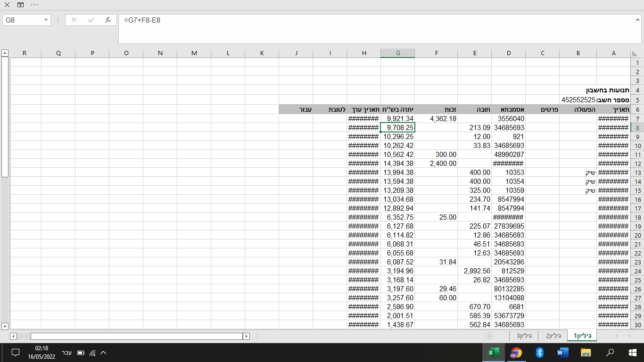Click the input language indicator עבר
Screen dimensions: 644x362
[x=67, y=352]
